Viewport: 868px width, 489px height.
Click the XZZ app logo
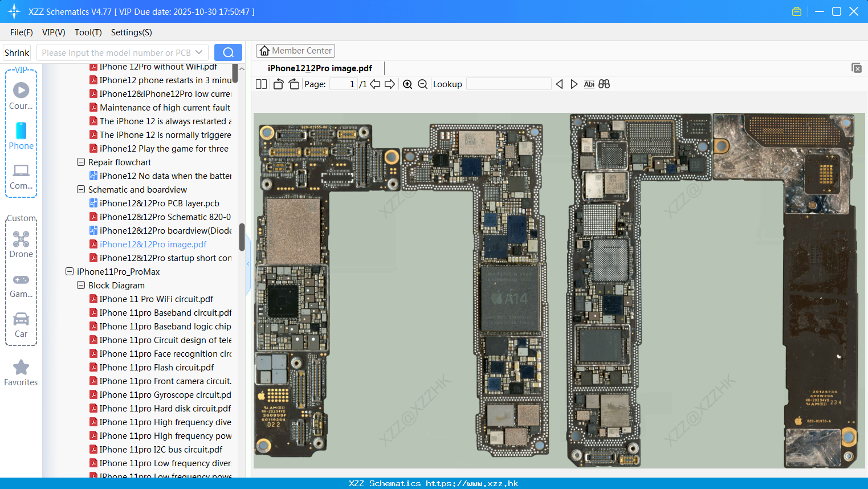(14, 11)
